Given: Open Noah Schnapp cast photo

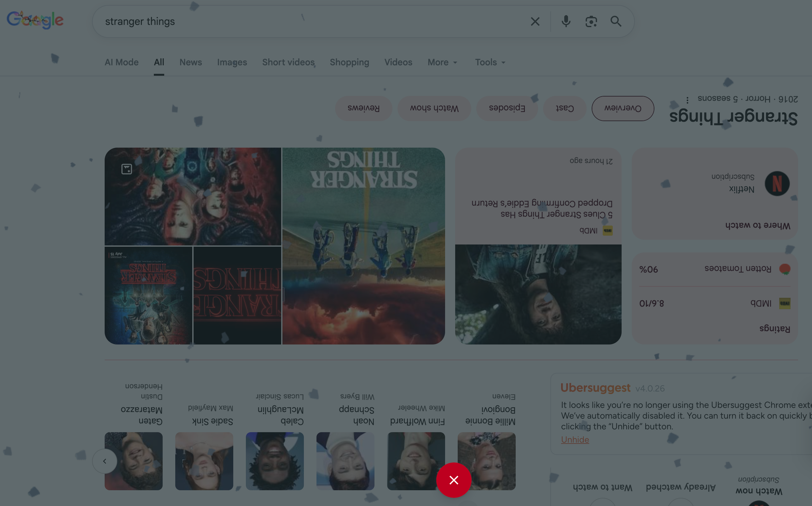Looking at the screenshot, I should pos(345,461).
